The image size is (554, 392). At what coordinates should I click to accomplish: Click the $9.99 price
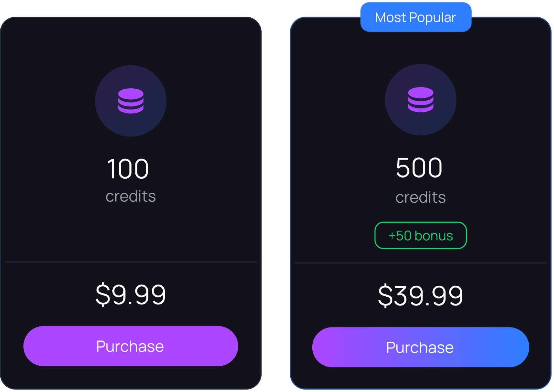[131, 294]
